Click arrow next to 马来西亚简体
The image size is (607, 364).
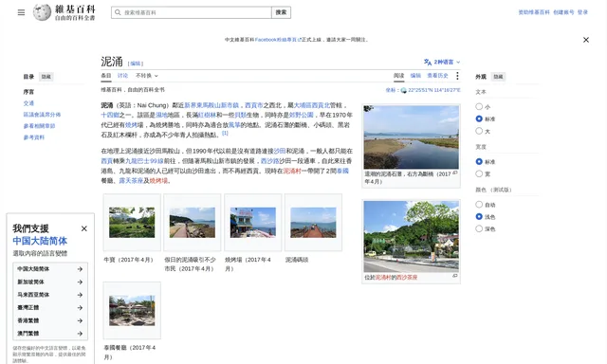[80, 295]
